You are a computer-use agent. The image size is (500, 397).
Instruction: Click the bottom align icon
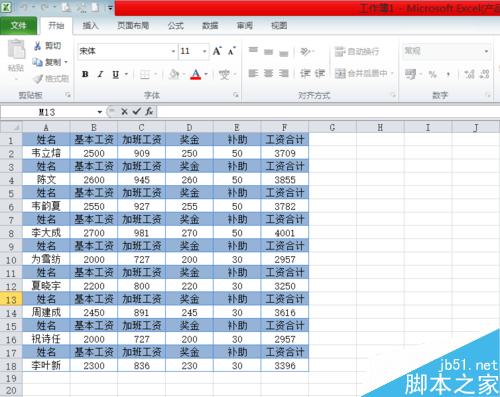pos(284,53)
